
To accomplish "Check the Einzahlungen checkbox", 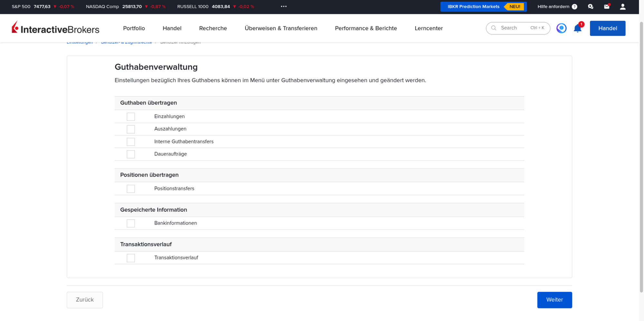I will pyautogui.click(x=131, y=117).
